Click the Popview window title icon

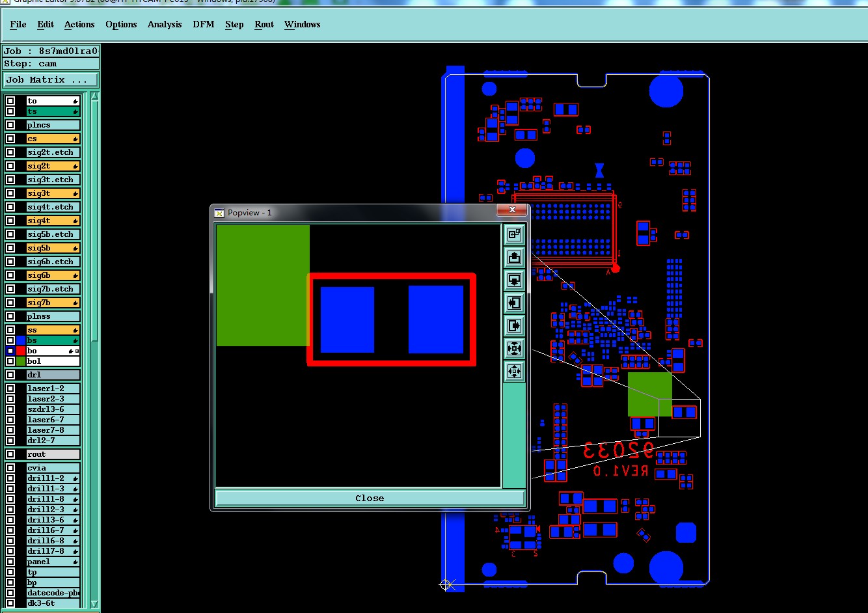pos(219,213)
